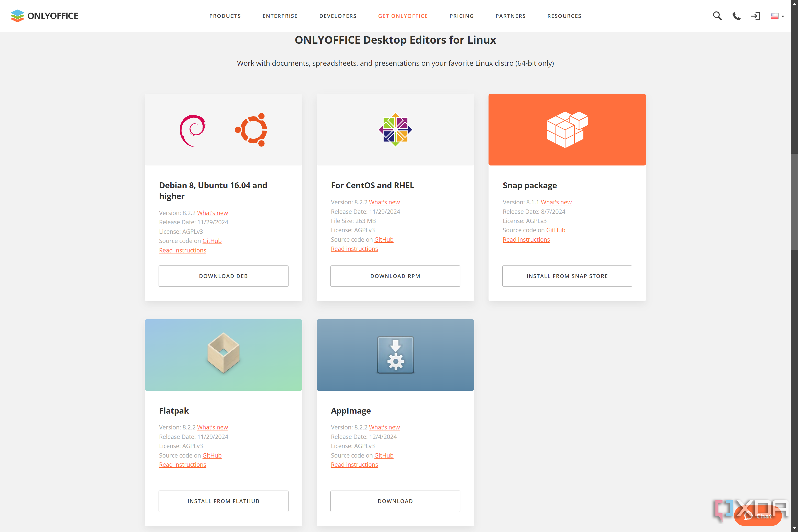
Task: Open the Enterprise menu
Action: pyautogui.click(x=280, y=16)
